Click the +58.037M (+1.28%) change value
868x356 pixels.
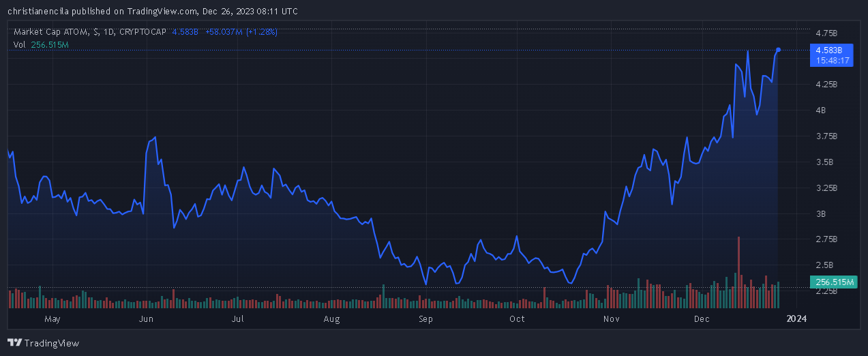(241, 32)
